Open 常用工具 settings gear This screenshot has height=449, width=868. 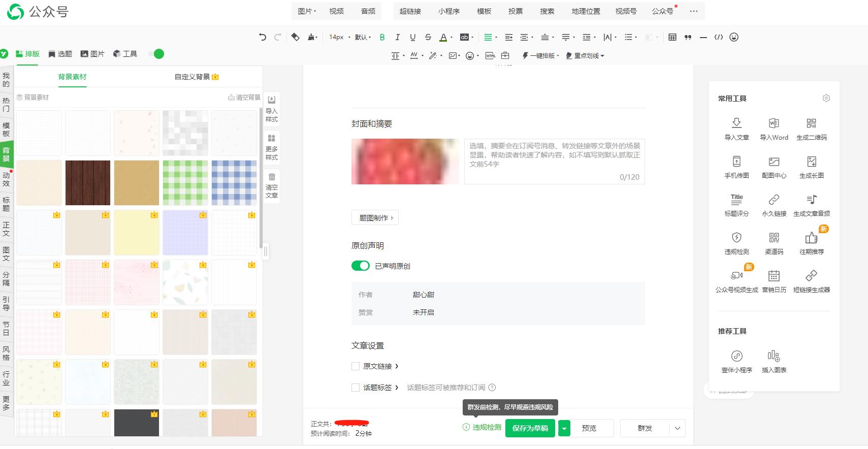(826, 98)
